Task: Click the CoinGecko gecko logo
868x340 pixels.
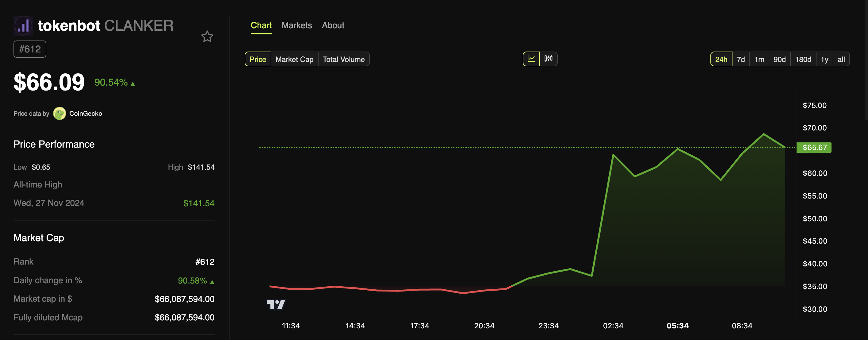Action: pos(59,113)
